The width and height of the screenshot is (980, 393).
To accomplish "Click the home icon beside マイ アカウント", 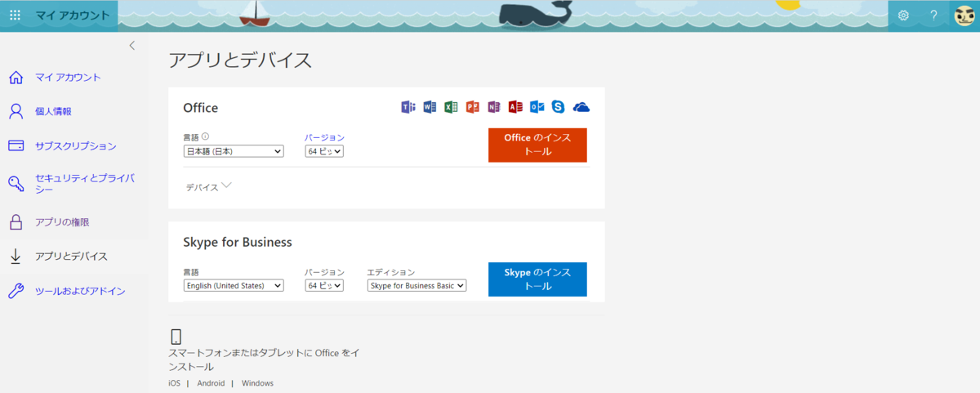I will click(16, 78).
